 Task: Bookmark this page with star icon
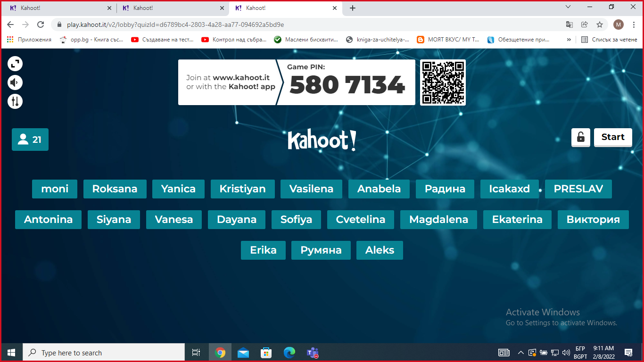click(600, 25)
